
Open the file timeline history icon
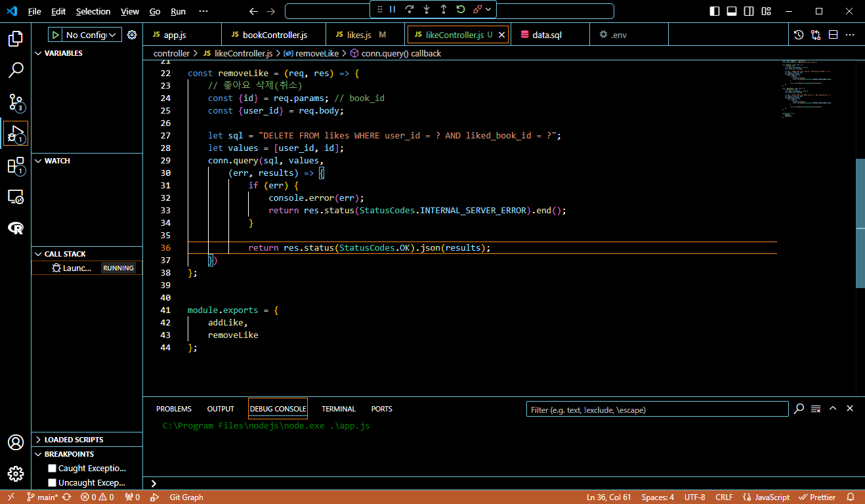799,35
